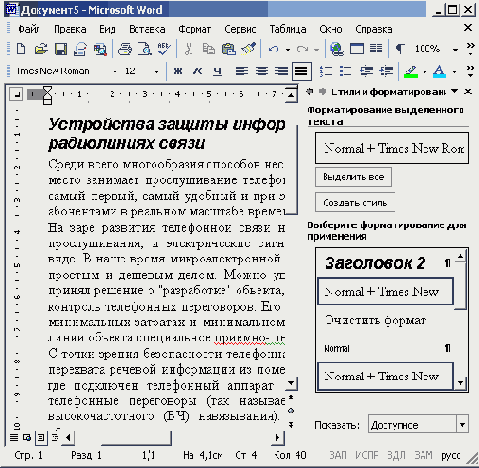Print the document using the printer icon

[125, 49]
